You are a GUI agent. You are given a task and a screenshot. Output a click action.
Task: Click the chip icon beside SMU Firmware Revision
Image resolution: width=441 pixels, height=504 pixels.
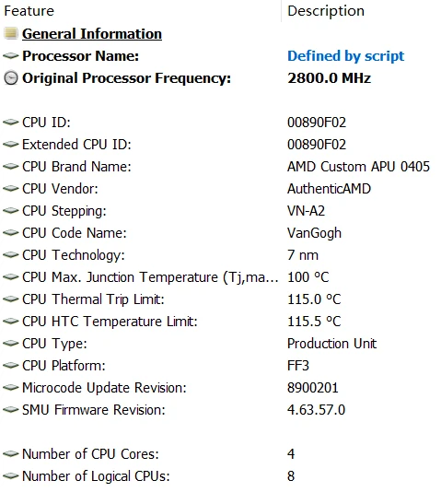(x=11, y=409)
